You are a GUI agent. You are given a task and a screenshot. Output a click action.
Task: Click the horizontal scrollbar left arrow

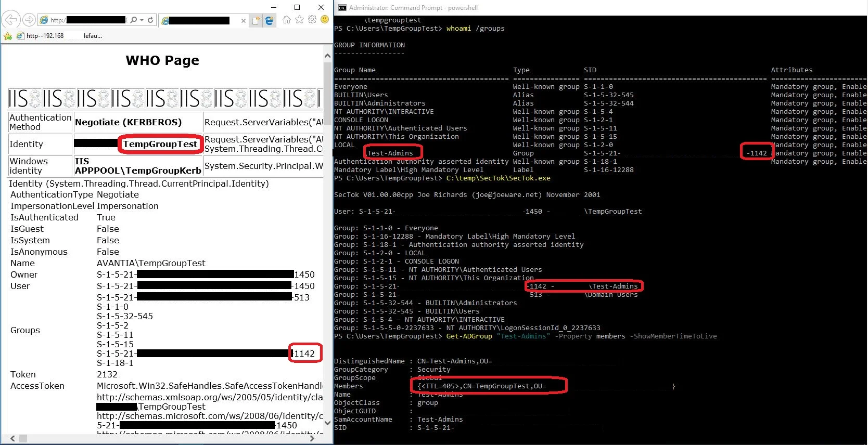(12, 439)
